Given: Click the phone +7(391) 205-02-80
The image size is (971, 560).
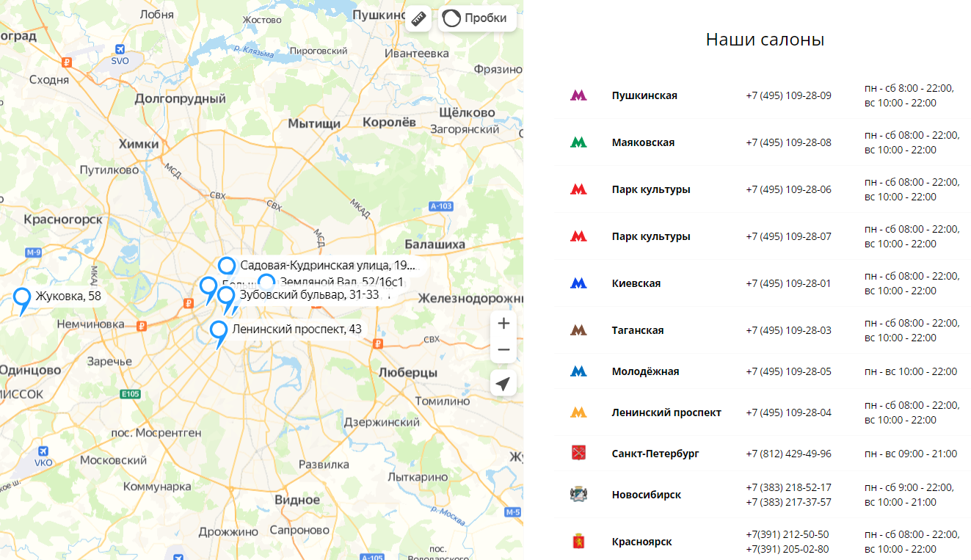Looking at the screenshot, I should coord(787,549).
